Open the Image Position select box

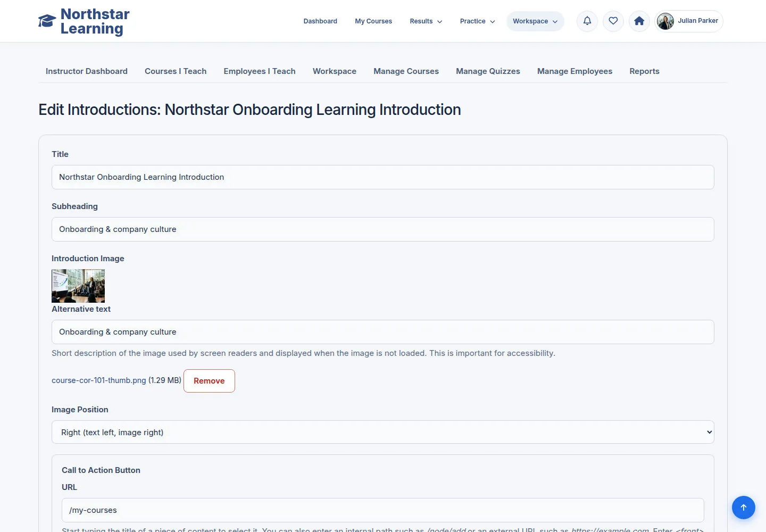pyautogui.click(x=383, y=432)
